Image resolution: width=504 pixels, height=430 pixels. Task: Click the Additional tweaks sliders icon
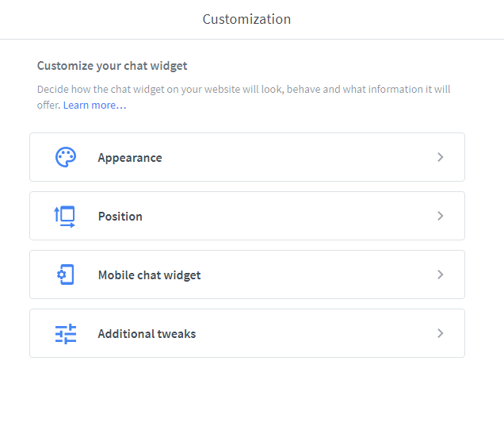(x=66, y=333)
